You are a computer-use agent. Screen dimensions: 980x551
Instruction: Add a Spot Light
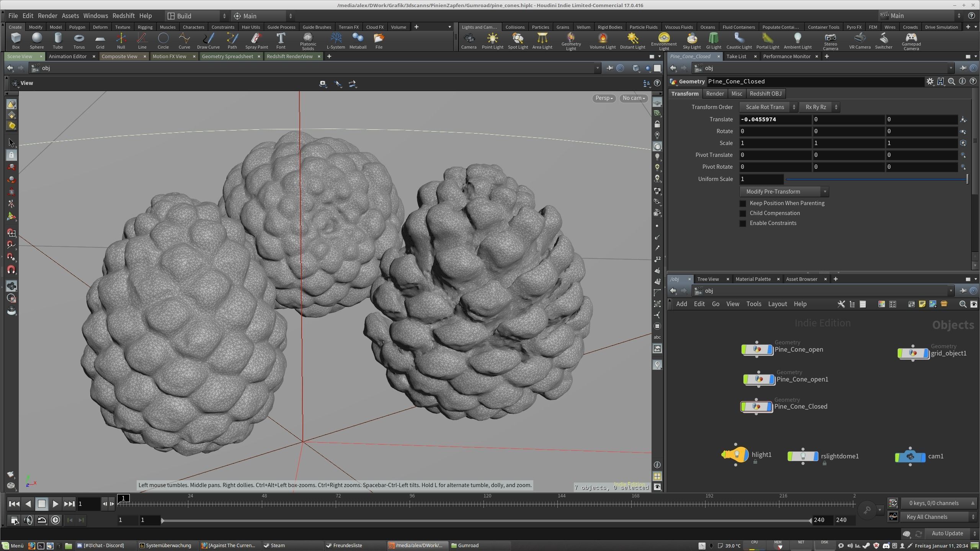coord(518,41)
